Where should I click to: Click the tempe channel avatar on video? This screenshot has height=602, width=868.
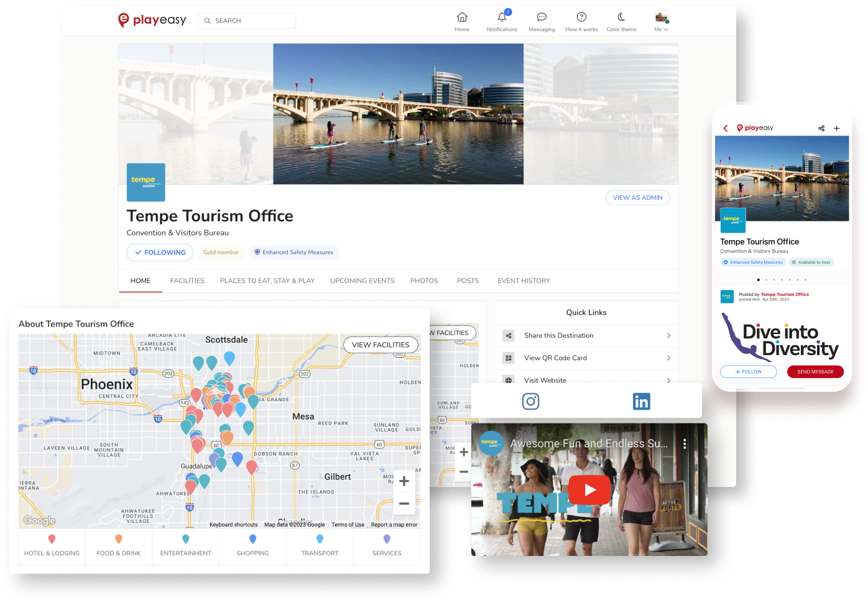coord(491,443)
